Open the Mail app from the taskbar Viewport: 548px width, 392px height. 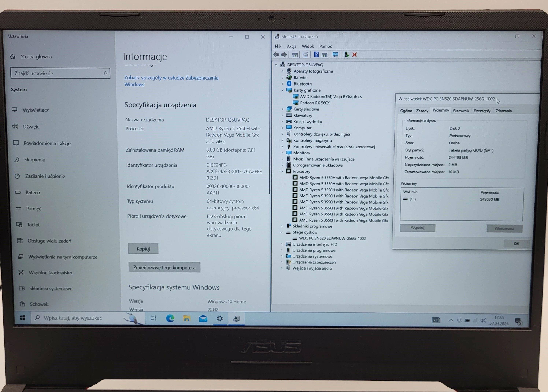203,319
